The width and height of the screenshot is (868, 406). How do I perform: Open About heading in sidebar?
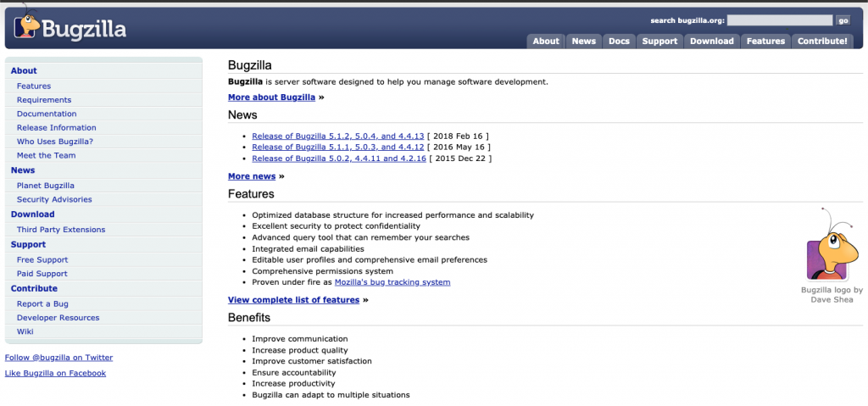point(24,71)
